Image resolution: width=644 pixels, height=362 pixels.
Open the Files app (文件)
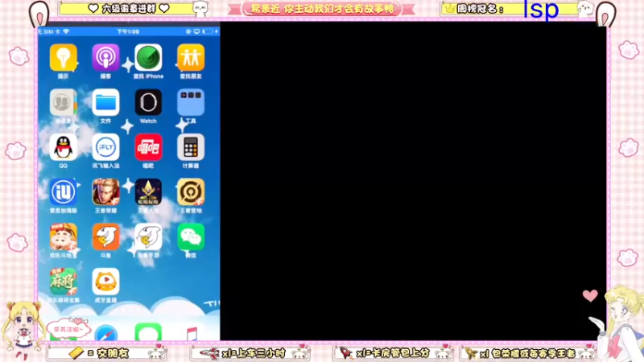pyautogui.click(x=105, y=103)
